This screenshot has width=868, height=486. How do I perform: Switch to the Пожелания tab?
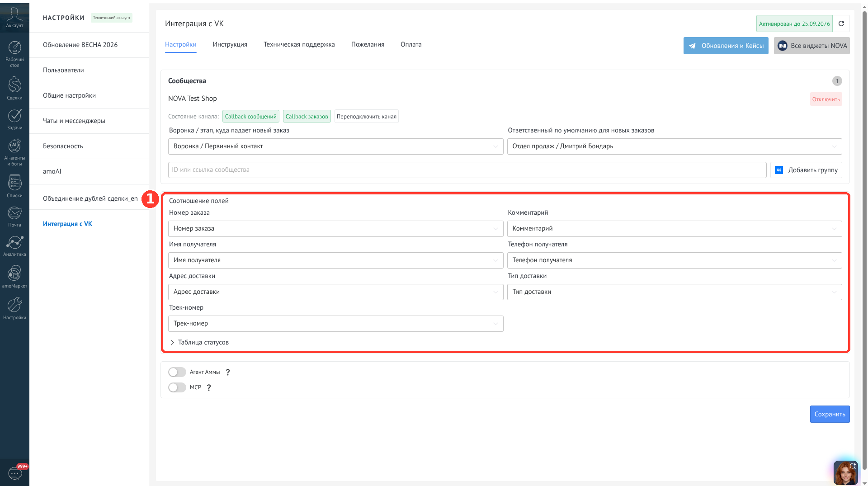point(368,44)
